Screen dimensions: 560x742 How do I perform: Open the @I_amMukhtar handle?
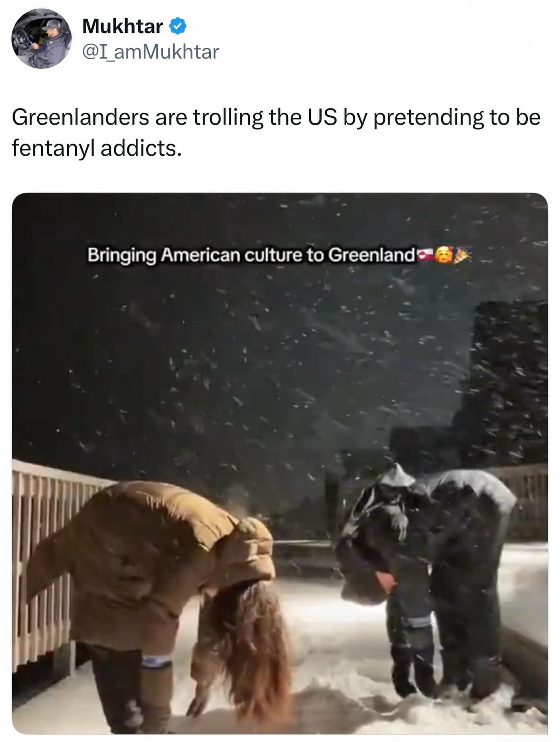[x=151, y=52]
